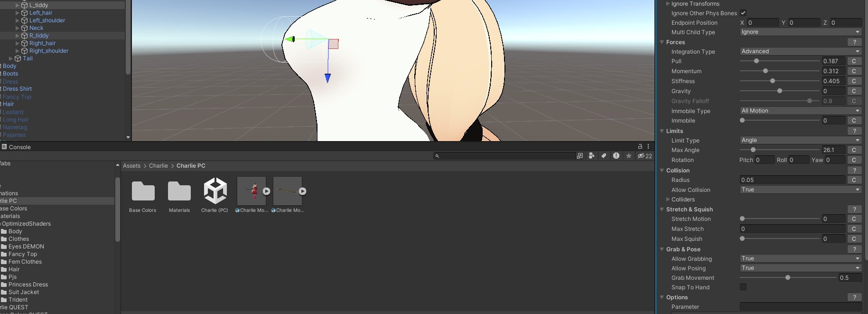Expand the second Charlie Mo... model sub-assets arrow
The image size is (868, 314).
pyautogui.click(x=303, y=191)
